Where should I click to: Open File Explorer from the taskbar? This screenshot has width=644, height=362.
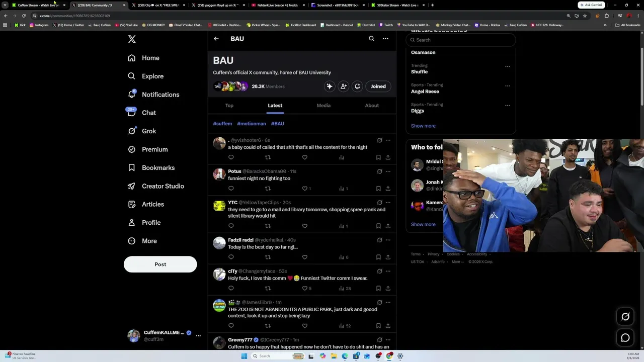[333, 356]
